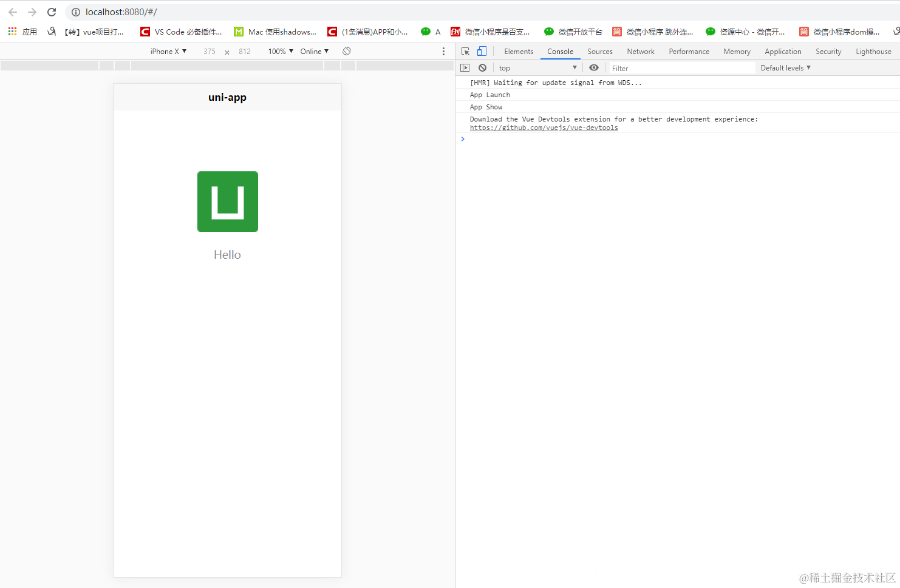Click the console prompt input line
Screen dimensions: 900x588
pos(678,140)
